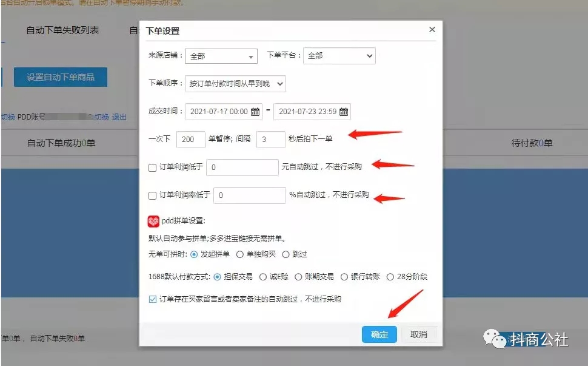Choose 28分阶段 payment method
Image resolution: width=588 pixels, height=366 pixels.
pos(390,277)
